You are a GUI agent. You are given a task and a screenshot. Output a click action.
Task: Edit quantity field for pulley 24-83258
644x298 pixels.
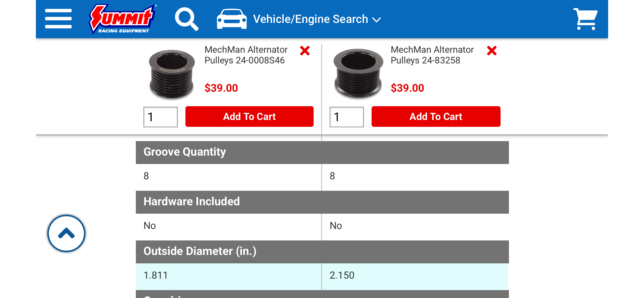point(347,117)
